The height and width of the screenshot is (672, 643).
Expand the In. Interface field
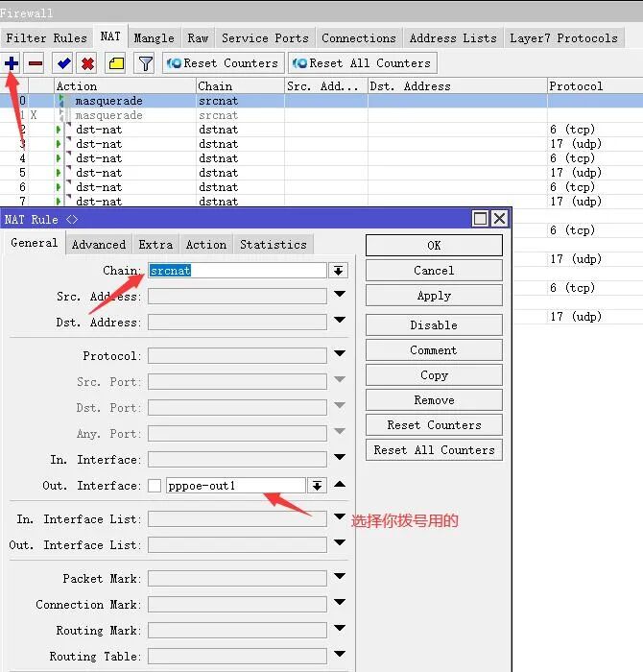click(340, 457)
